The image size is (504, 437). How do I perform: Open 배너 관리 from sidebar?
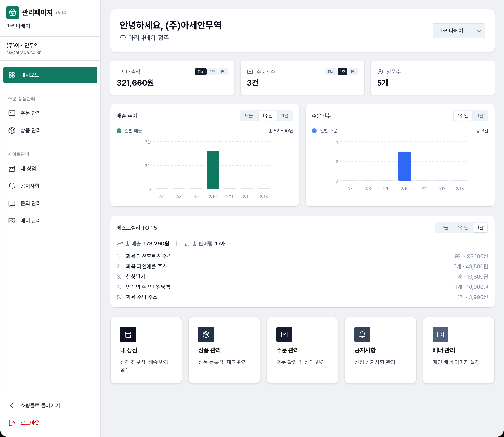pos(50,221)
